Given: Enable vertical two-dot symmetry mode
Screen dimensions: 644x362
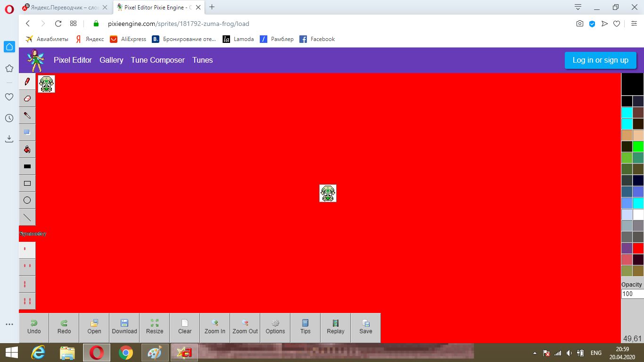Looking at the screenshot, I should 27,284.
